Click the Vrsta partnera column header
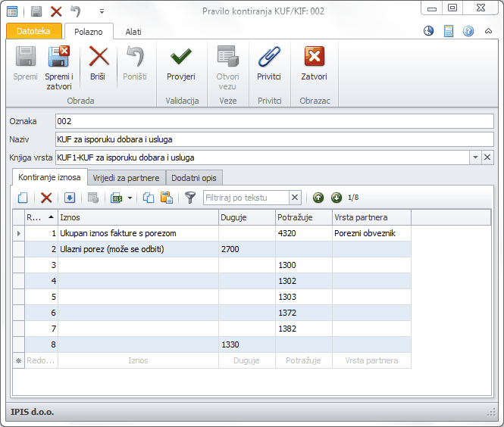 click(371, 217)
